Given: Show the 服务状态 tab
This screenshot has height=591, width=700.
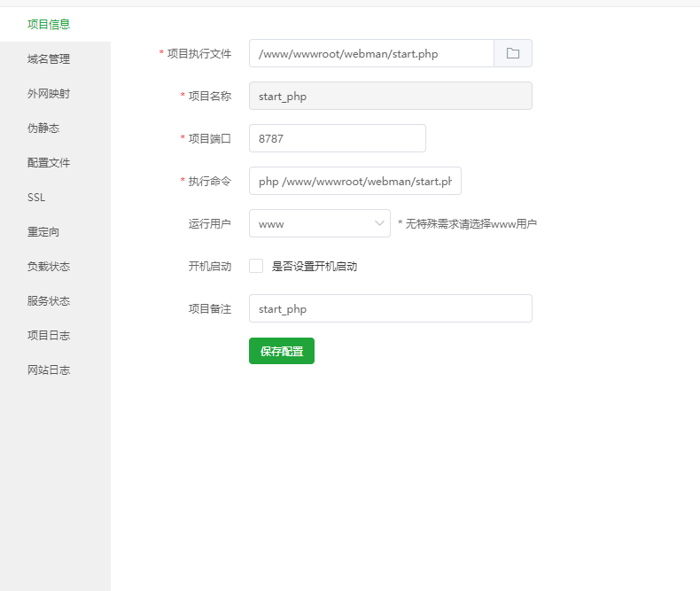Looking at the screenshot, I should (x=49, y=301).
